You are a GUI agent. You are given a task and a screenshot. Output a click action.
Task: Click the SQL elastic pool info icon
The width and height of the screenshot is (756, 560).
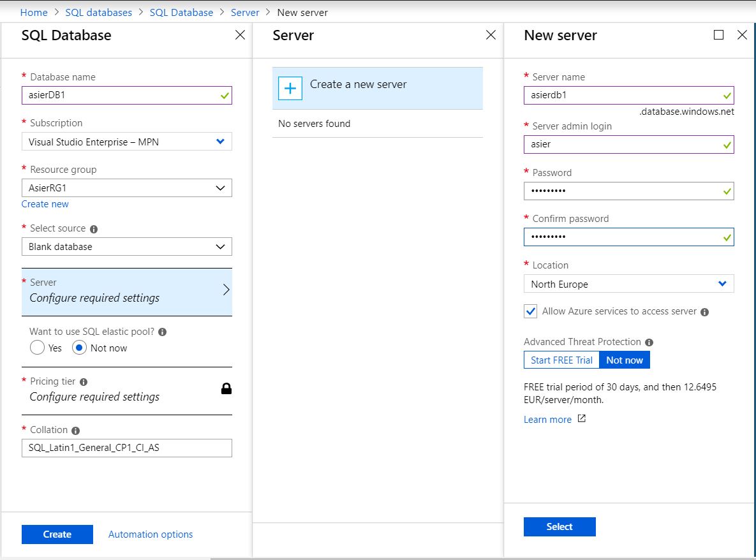162,331
